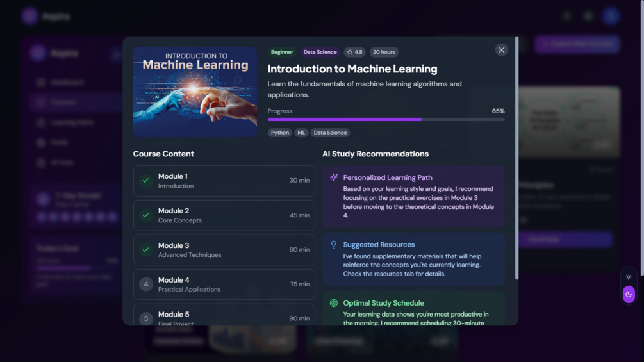Open Module 3 Advanced Techniques row
Image resolution: width=644 pixels, height=362 pixels.
click(x=224, y=249)
